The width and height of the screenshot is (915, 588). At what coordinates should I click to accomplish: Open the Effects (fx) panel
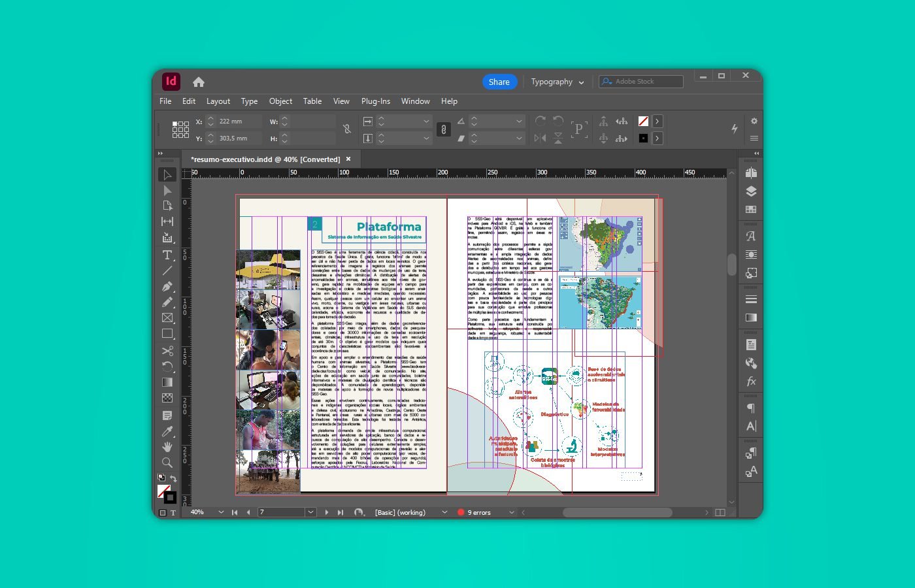click(751, 382)
